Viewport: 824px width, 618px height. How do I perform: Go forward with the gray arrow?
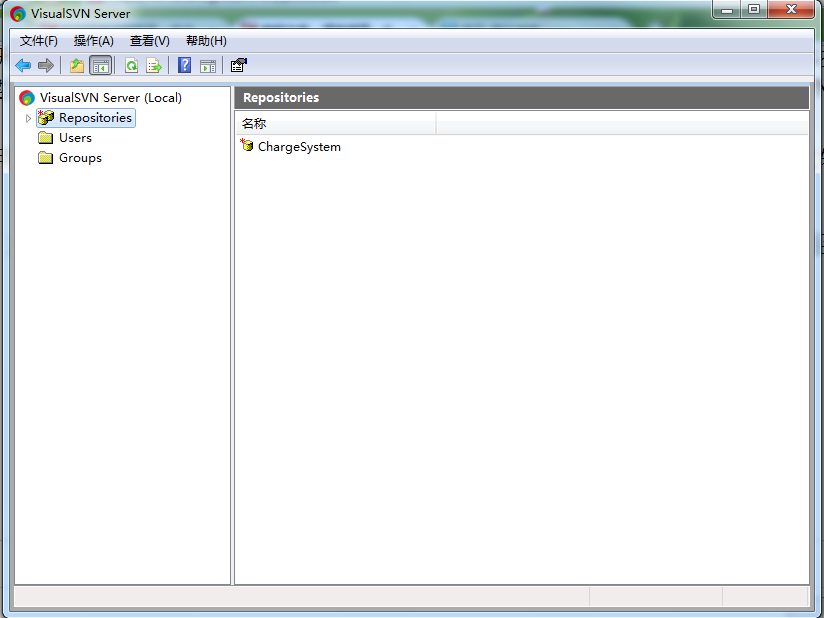(46, 66)
